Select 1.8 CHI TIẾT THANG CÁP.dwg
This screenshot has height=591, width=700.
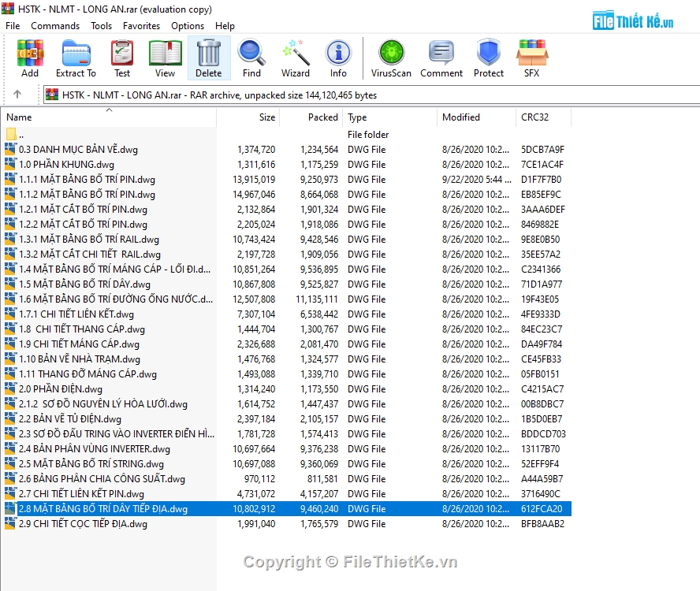(82, 329)
